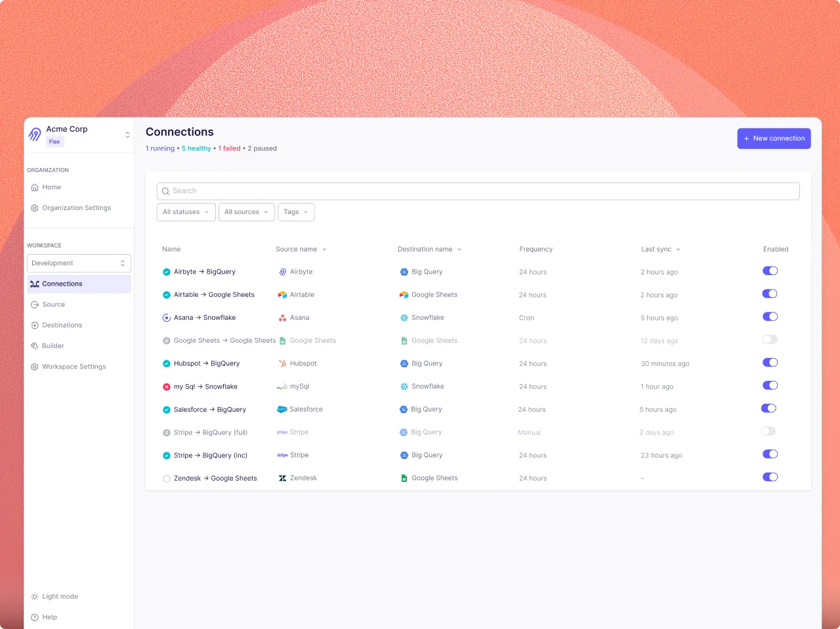Click the Hubspot source logo icon
The width and height of the screenshot is (840, 629).
coord(282,364)
